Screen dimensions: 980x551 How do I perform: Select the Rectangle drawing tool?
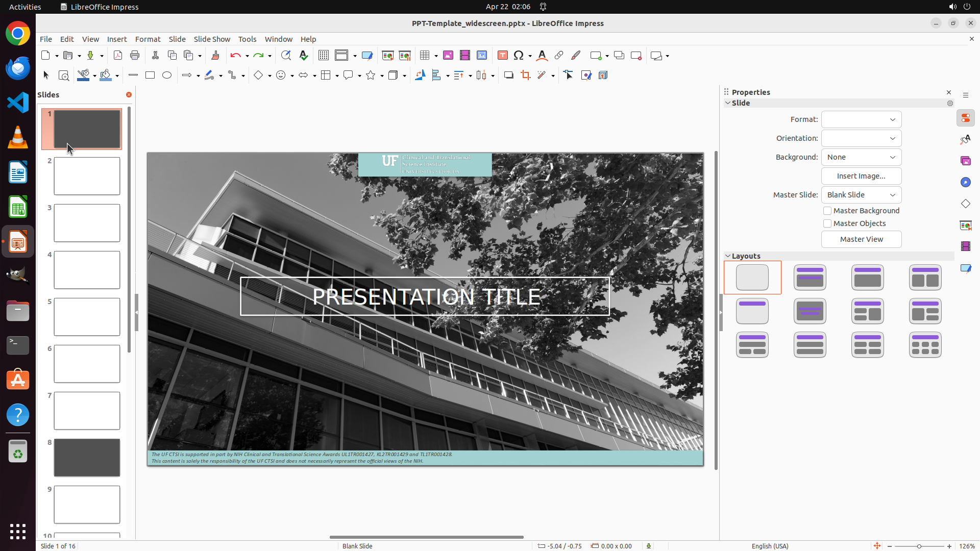pyautogui.click(x=150, y=76)
